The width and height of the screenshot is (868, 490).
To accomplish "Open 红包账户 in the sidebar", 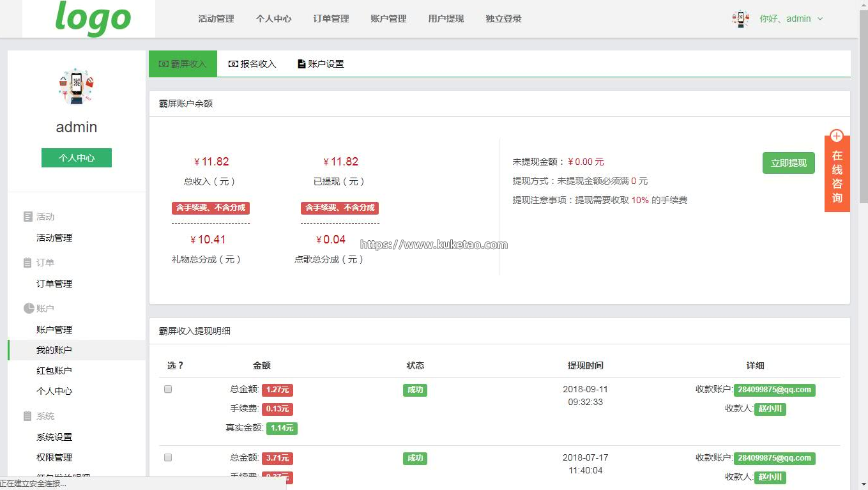I will [54, 371].
